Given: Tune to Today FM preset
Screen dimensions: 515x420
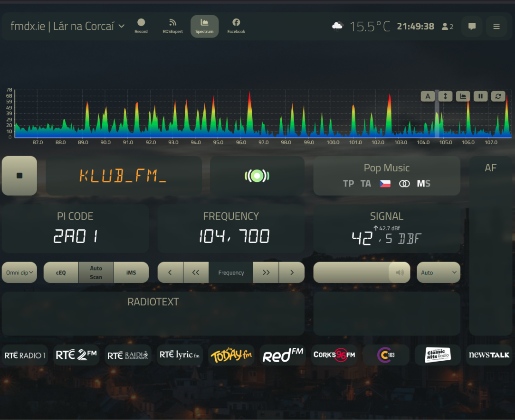Looking at the screenshot, I should tap(231, 355).
